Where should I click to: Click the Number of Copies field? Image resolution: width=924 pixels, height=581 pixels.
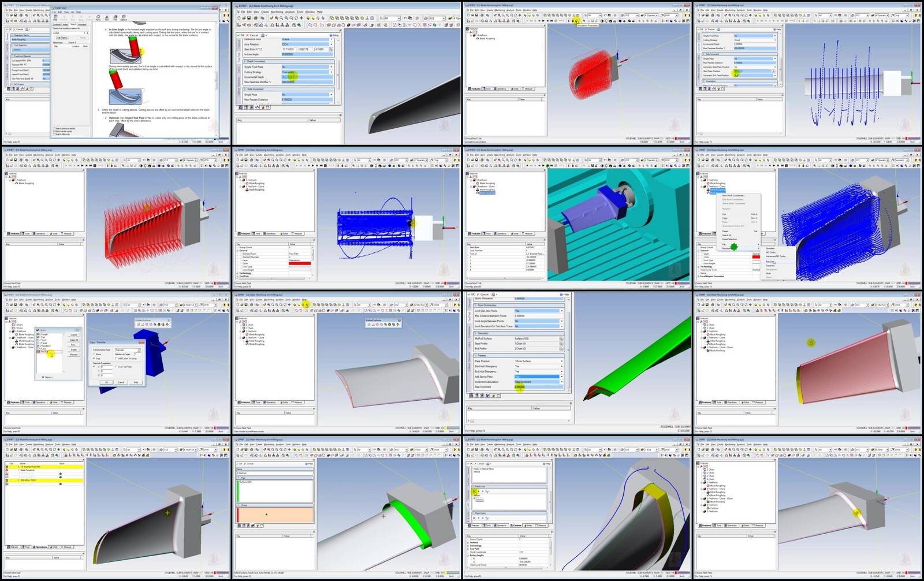click(137, 354)
